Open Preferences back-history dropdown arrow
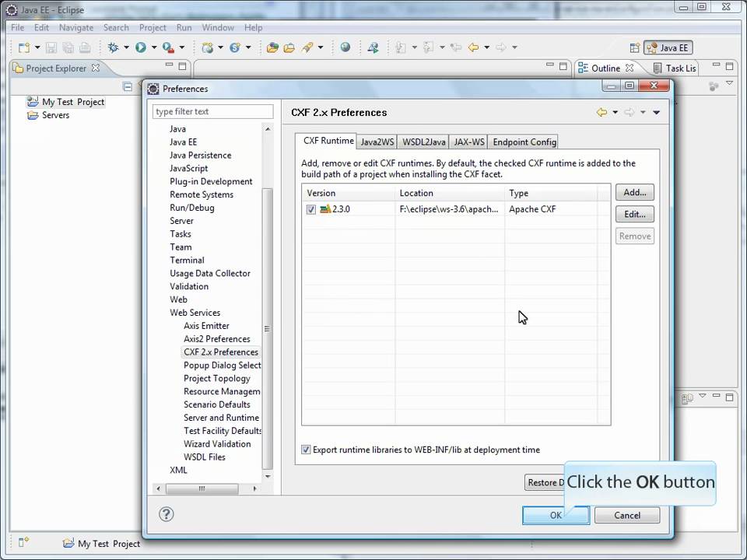This screenshot has height=560, width=747. point(615,112)
